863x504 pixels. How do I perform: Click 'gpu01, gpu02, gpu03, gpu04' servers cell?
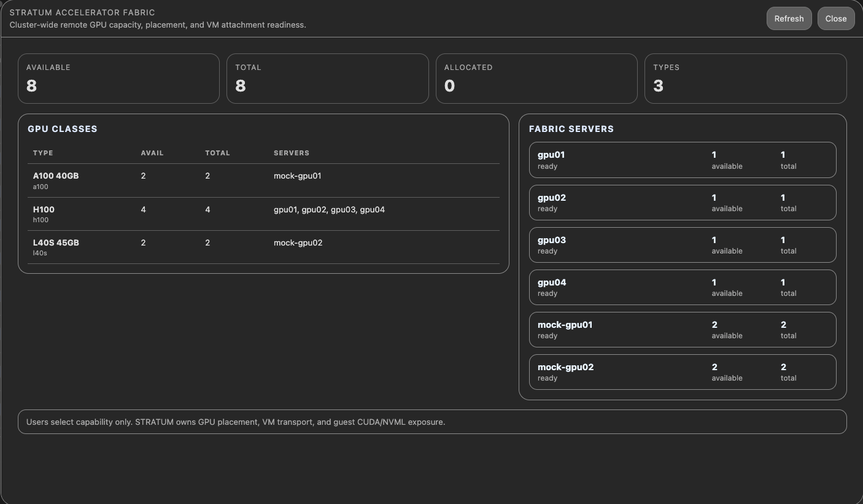pyautogui.click(x=329, y=209)
